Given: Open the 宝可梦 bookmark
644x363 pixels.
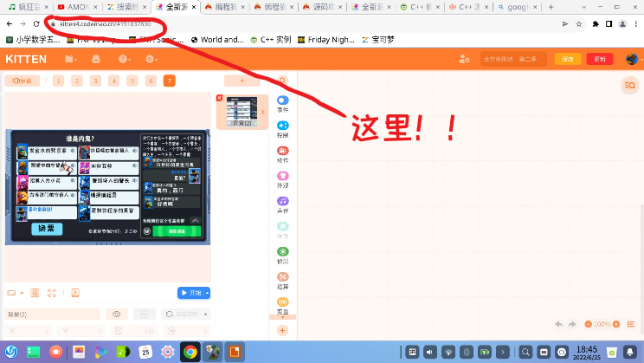Looking at the screenshot, I should click(378, 40).
